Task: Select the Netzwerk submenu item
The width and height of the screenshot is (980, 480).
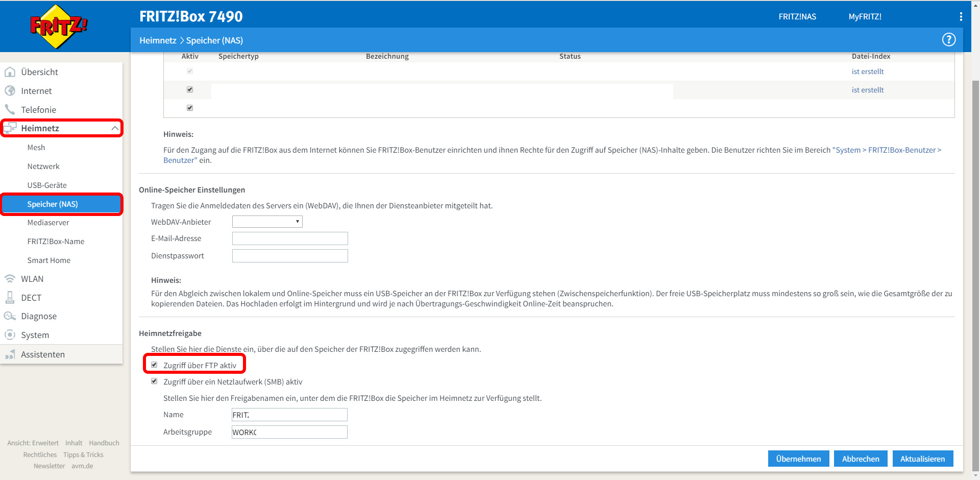Action: (43, 166)
